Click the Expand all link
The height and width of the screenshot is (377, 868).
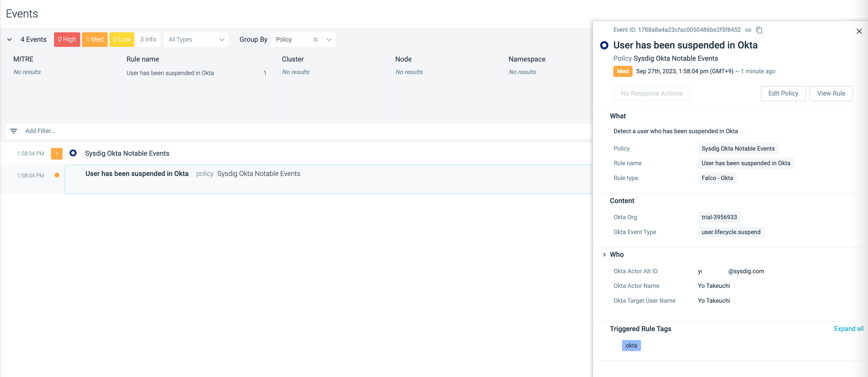848,329
